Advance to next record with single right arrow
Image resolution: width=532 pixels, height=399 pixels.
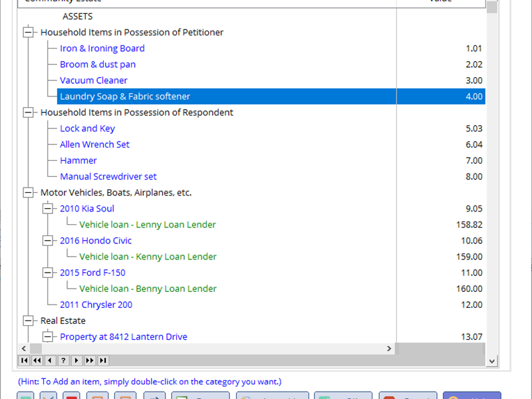(76, 360)
